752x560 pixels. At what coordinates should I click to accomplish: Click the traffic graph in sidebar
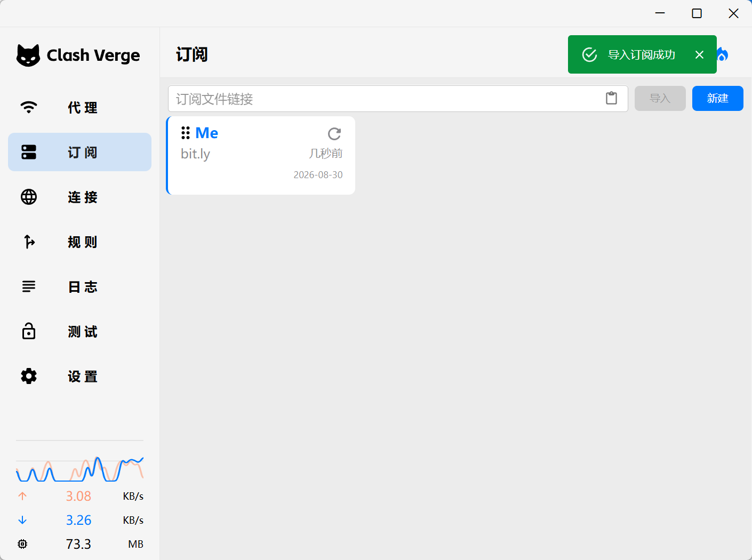point(79,468)
